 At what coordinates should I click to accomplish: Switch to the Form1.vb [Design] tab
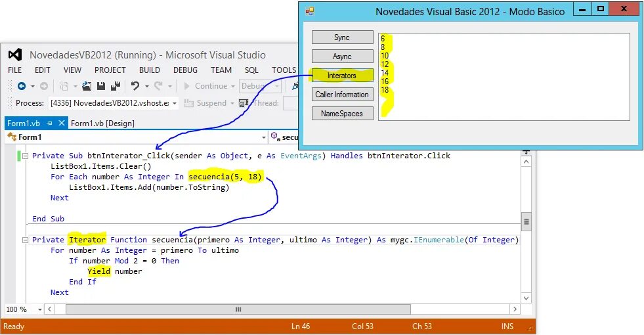pyautogui.click(x=102, y=123)
